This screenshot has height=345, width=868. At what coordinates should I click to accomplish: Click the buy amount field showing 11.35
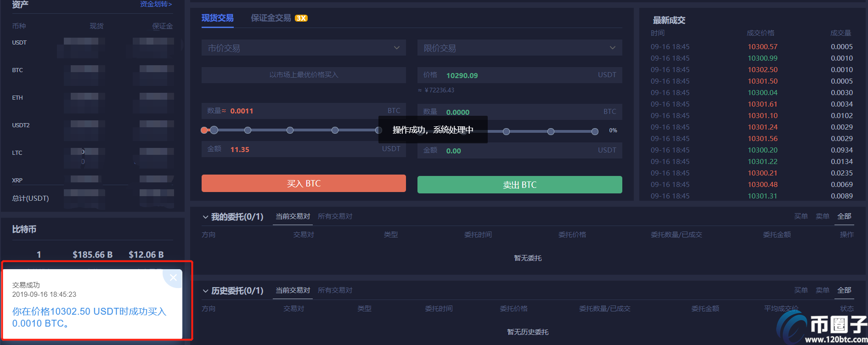coord(304,149)
